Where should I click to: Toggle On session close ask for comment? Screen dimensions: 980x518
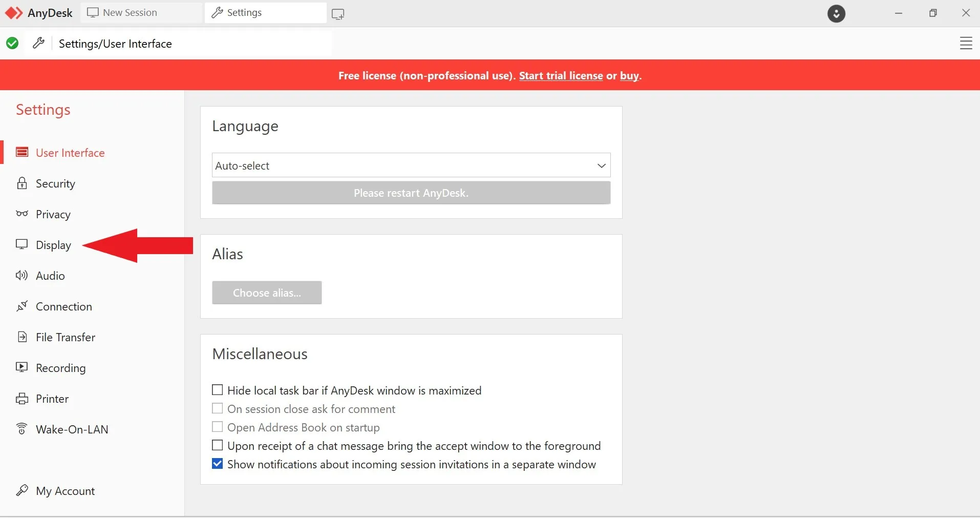tap(218, 408)
